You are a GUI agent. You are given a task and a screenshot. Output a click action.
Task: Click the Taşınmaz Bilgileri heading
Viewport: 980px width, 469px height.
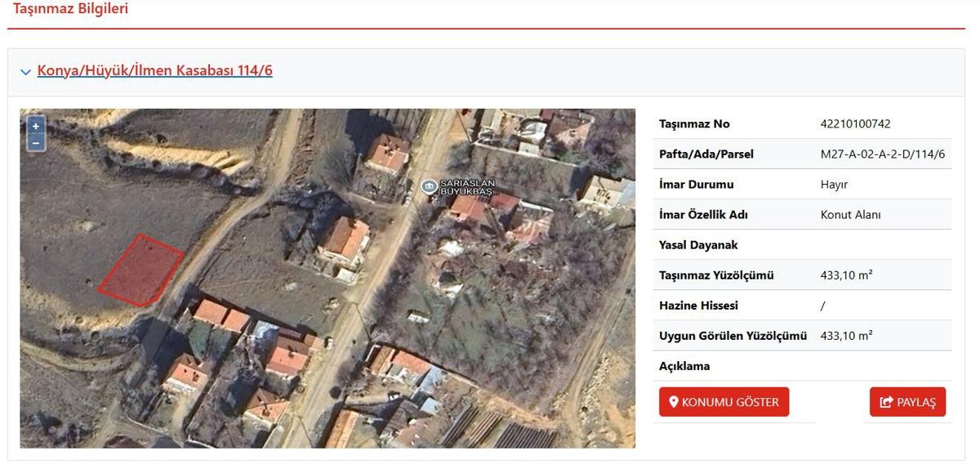(x=70, y=9)
